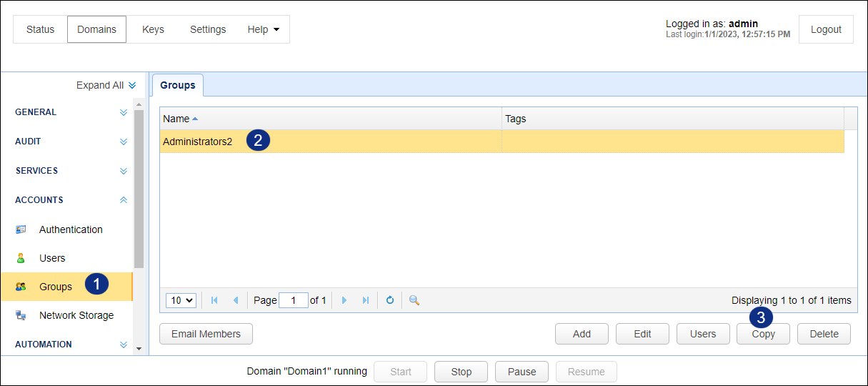Pause the running domain
The width and height of the screenshot is (868, 386).
(x=522, y=372)
